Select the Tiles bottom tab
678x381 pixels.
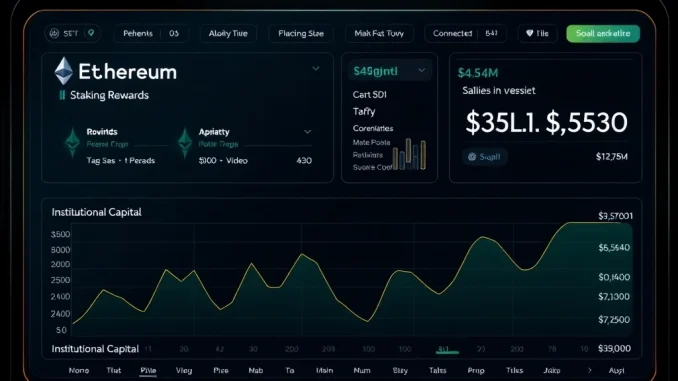coord(514,370)
